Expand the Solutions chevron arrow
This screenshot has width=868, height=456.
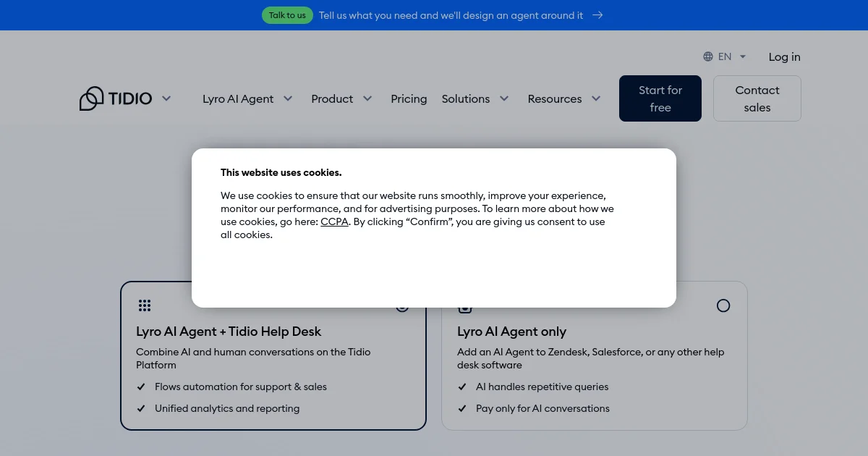pyautogui.click(x=504, y=98)
